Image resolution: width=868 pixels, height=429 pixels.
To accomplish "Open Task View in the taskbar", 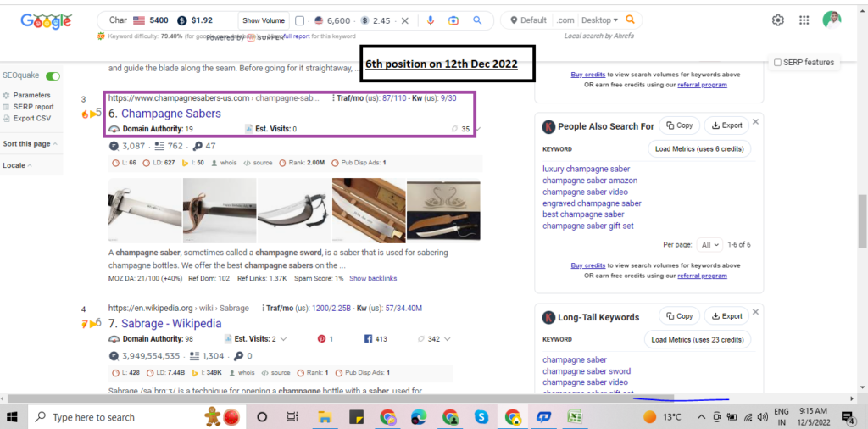I will [292, 417].
